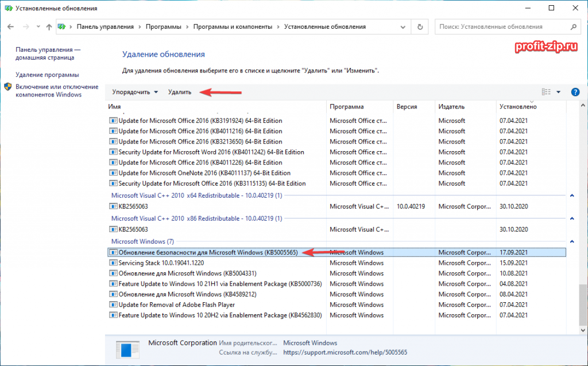Viewport: 588px width, 366px height.
Task: Open help via blue question mark icon
Action: 575,92
